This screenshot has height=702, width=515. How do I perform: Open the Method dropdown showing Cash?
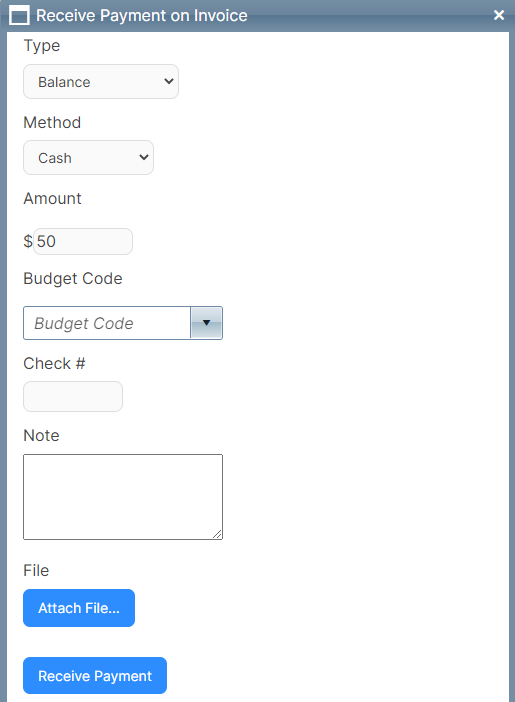[88, 158]
